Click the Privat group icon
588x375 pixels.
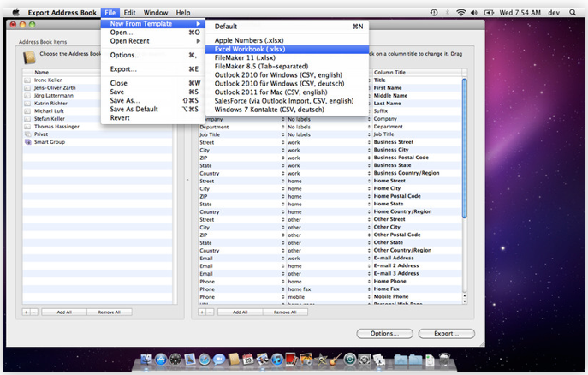(27, 134)
